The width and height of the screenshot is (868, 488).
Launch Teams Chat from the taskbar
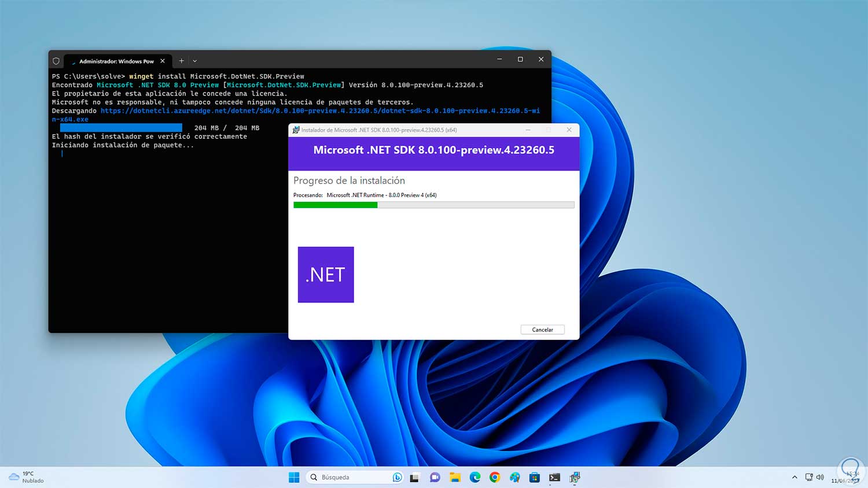pyautogui.click(x=435, y=477)
